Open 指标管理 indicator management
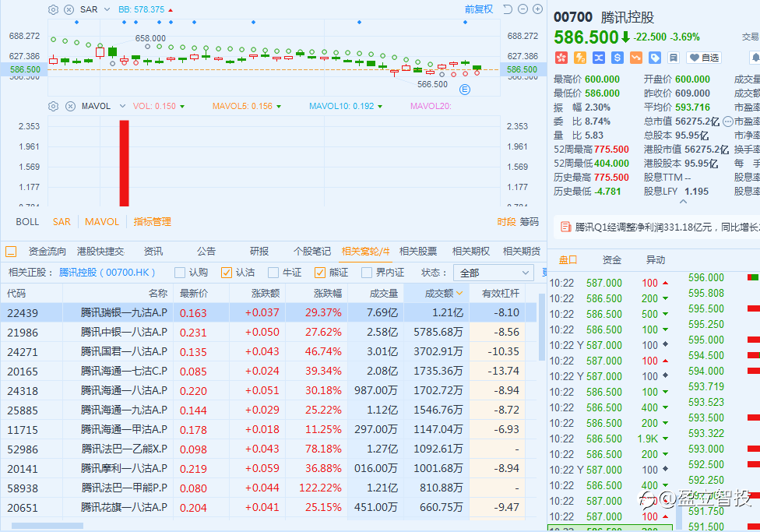 [152, 222]
